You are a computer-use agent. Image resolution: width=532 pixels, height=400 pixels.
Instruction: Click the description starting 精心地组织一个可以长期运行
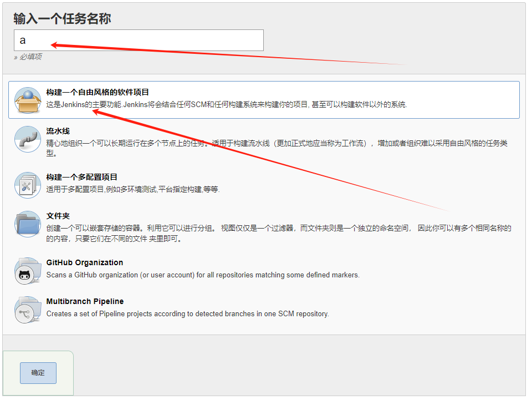277,148
